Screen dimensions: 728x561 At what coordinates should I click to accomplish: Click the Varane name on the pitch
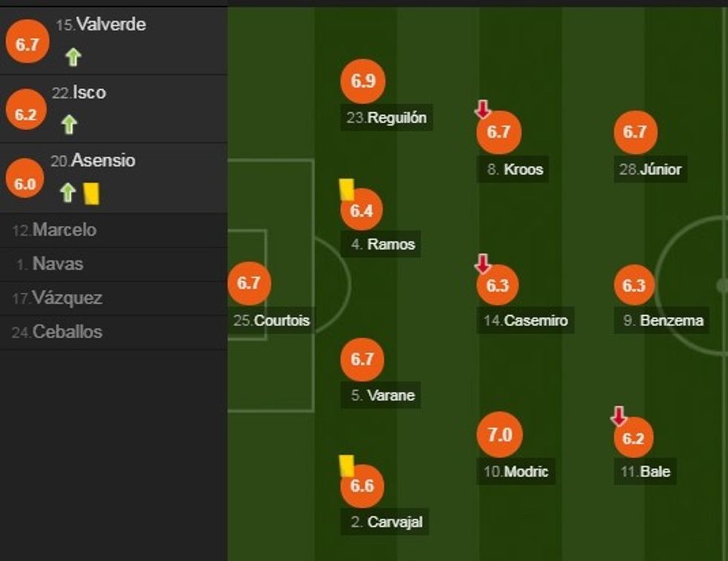point(391,395)
